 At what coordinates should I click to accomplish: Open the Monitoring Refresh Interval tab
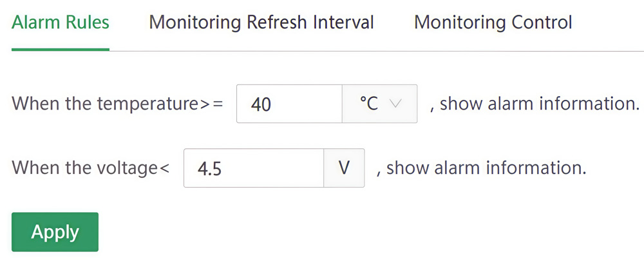point(261,23)
